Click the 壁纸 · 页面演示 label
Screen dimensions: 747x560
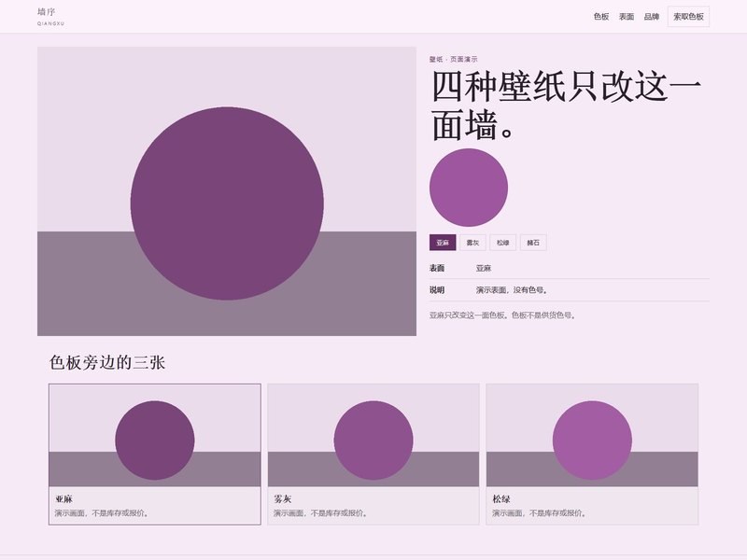453,59
